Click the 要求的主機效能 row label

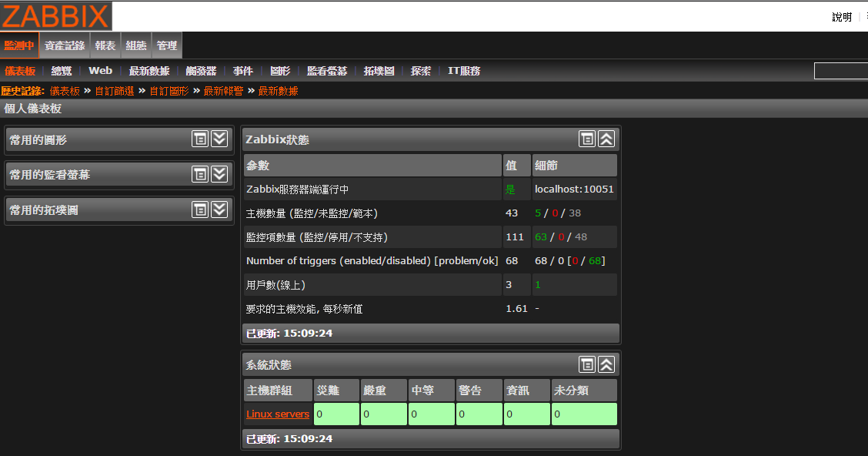coord(305,309)
